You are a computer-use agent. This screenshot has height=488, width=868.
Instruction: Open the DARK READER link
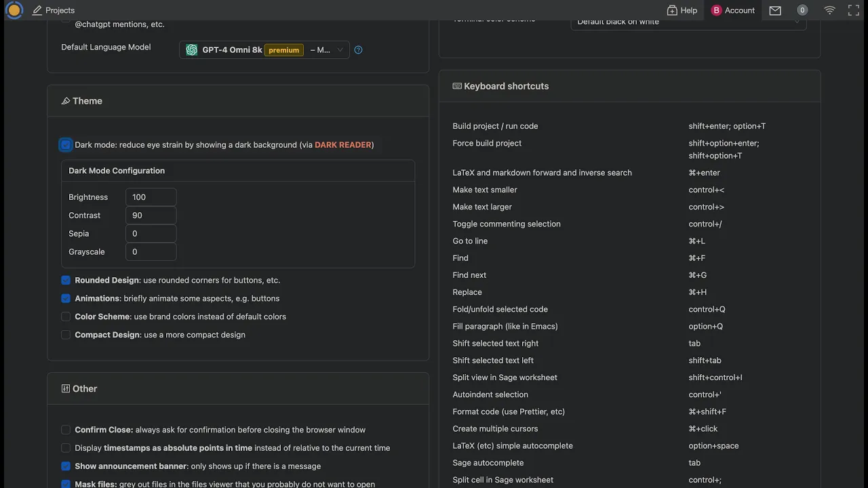(x=343, y=144)
